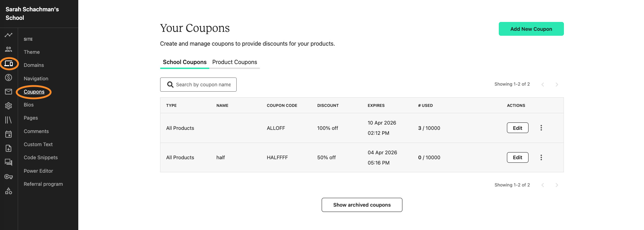Click the EXPIRES column header
The image size is (644, 230).
pos(376,105)
